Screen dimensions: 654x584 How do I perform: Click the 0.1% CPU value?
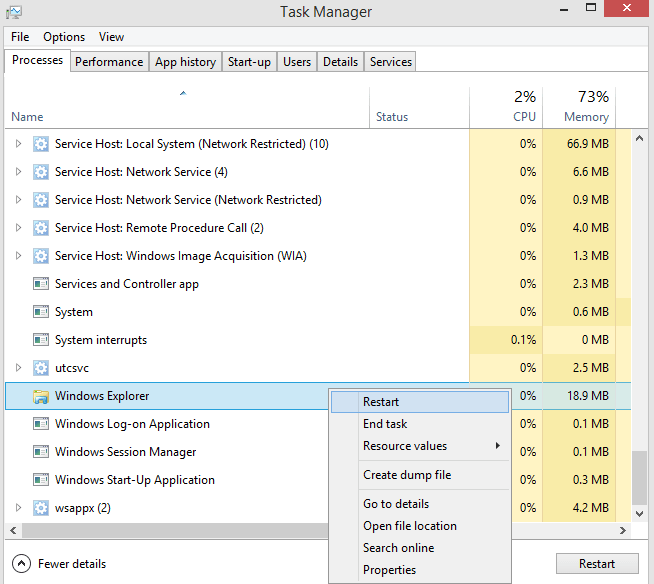523,340
